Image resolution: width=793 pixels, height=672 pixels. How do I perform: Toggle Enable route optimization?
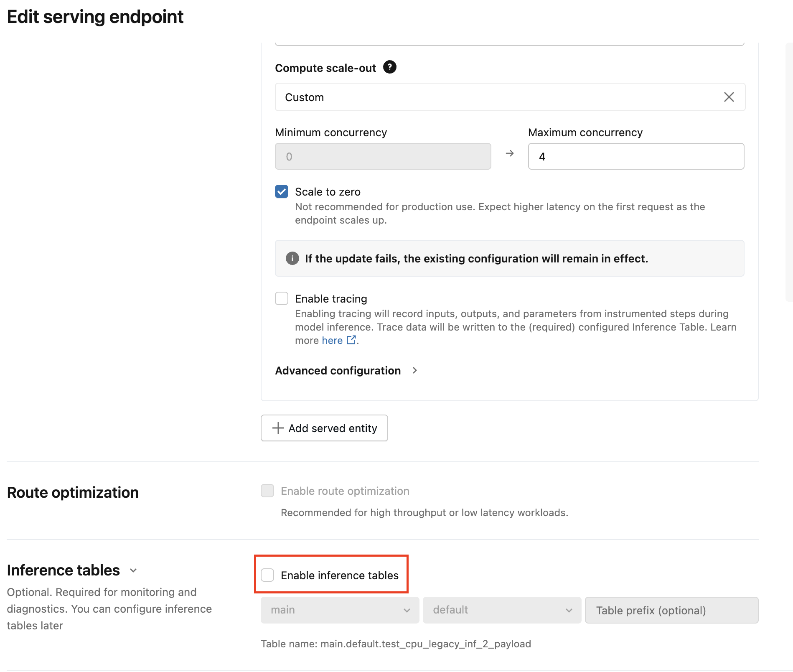click(x=267, y=490)
